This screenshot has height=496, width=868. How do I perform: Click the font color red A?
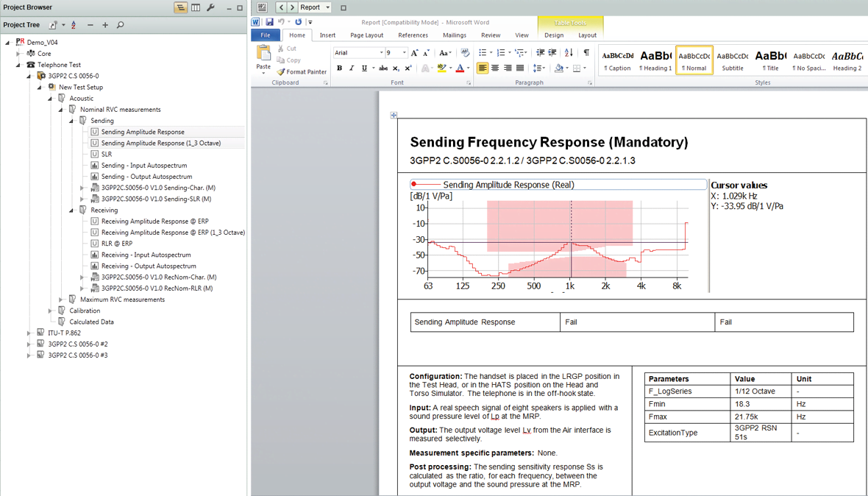(x=460, y=68)
